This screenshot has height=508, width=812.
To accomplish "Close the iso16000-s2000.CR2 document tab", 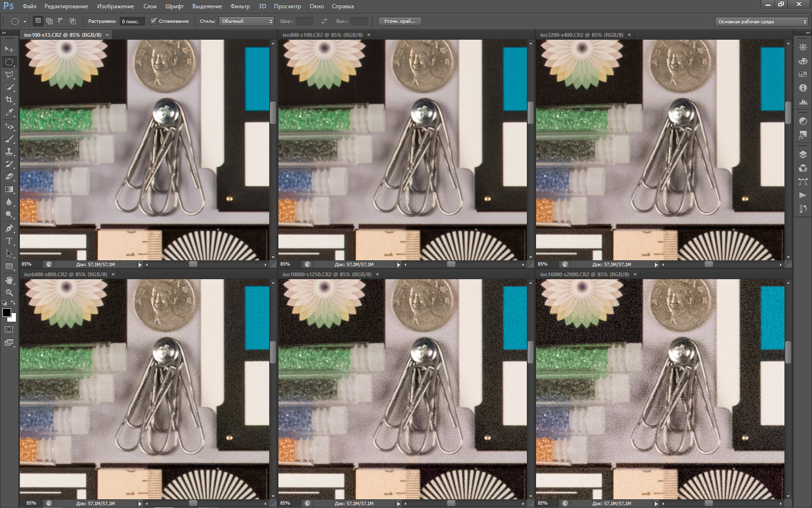I will coord(635,274).
